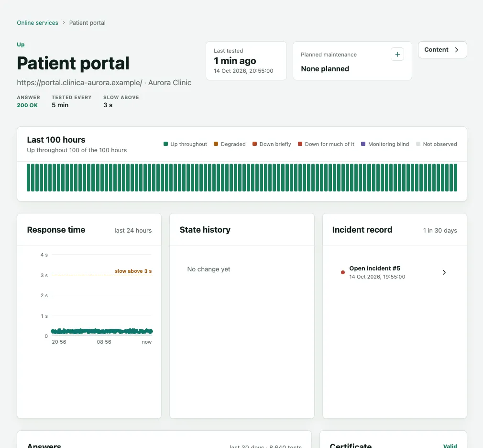Click the 200 OK answer value
Viewport: 483px width, 448px height.
click(x=27, y=105)
